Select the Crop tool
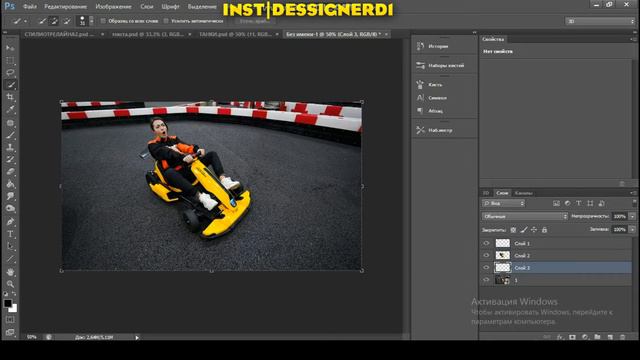 10,97
